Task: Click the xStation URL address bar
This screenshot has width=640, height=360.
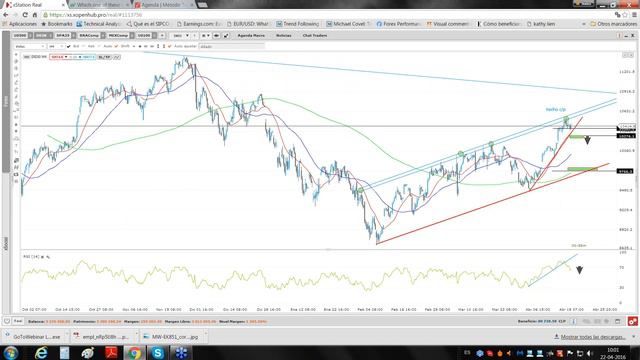Action: 327,15
